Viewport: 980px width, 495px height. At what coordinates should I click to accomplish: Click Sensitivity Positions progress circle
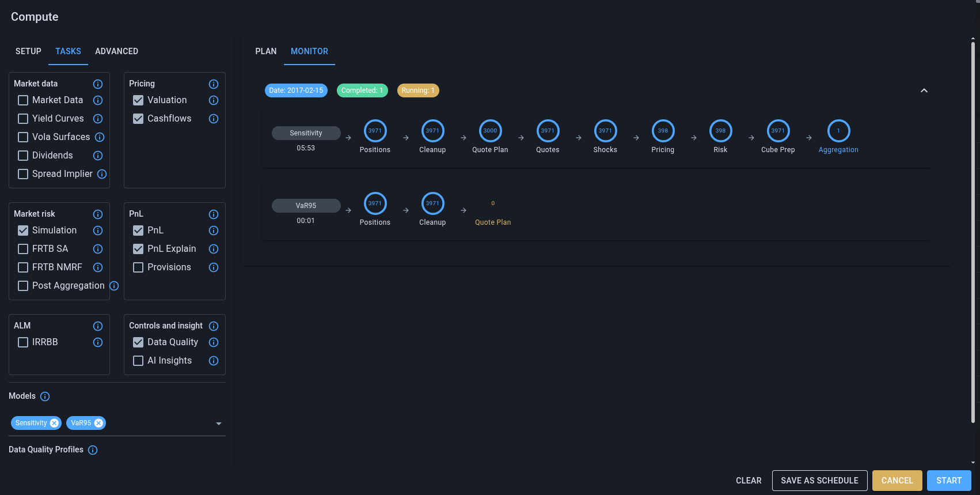tap(375, 131)
